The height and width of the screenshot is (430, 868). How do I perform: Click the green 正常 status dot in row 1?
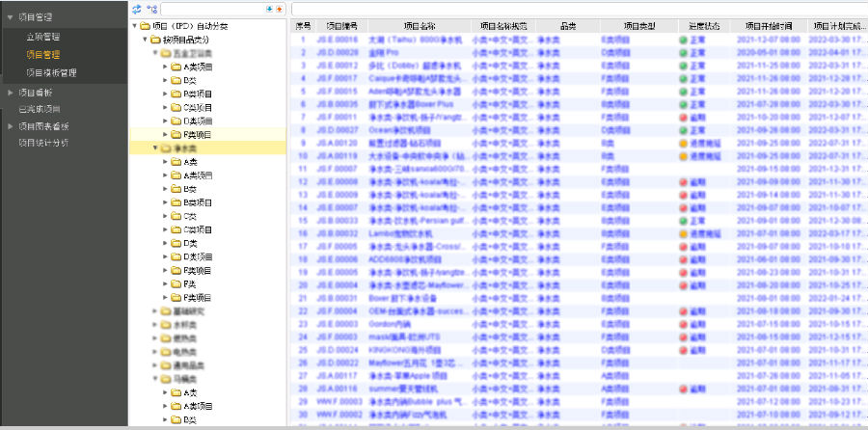683,40
